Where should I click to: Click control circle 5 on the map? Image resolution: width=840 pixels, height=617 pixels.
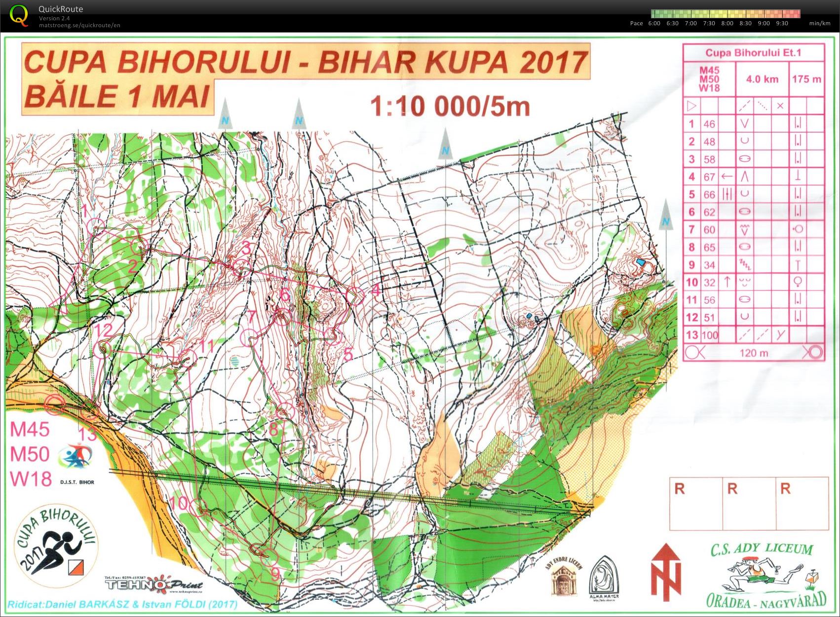335,337
